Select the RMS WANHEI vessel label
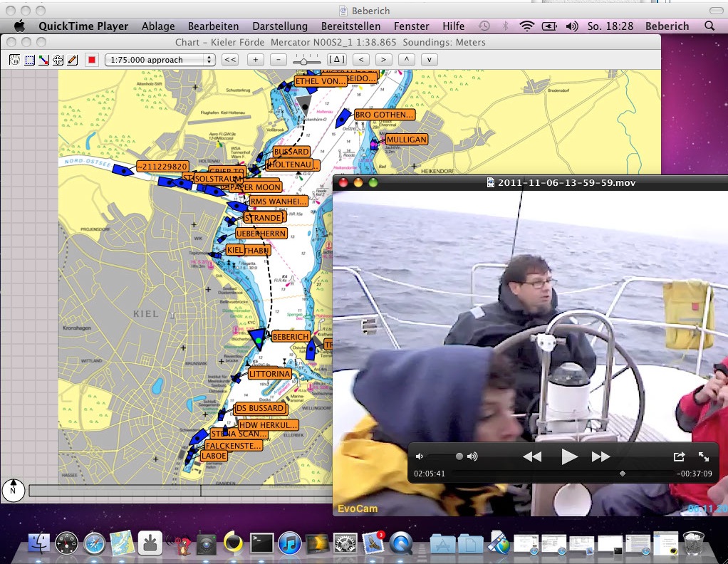Viewport: 728px width, 564px height. point(279,202)
